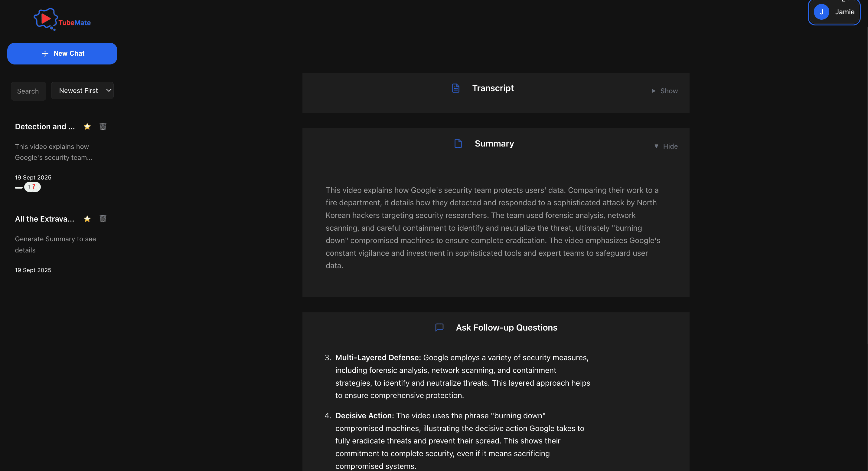
Task: Click the question count badge on Detection chat
Action: [x=32, y=187]
